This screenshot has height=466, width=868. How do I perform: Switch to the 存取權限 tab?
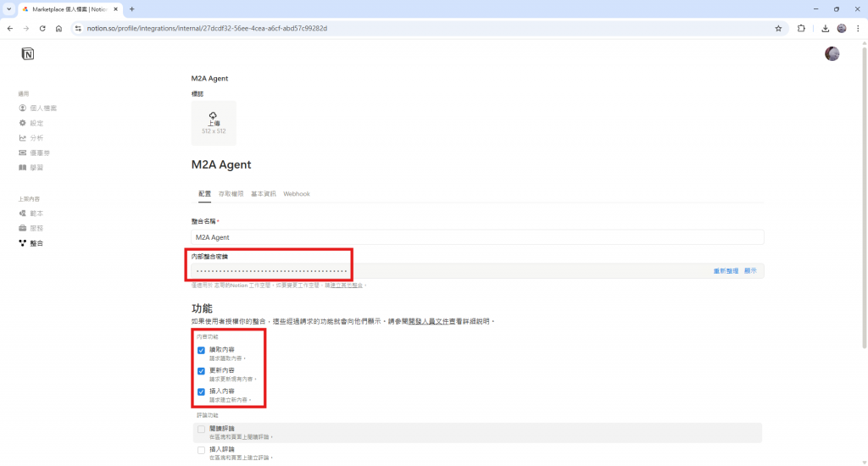point(231,194)
